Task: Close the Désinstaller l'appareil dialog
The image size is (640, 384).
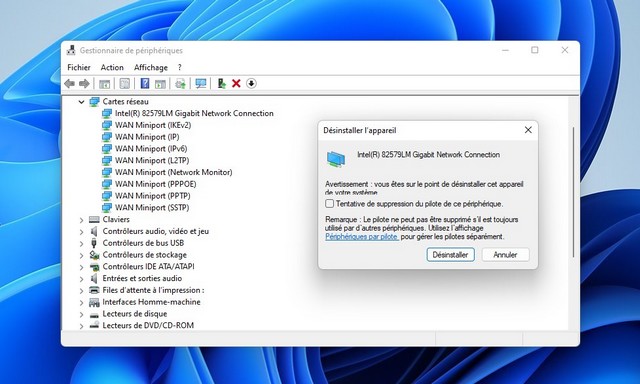Action: coord(528,130)
